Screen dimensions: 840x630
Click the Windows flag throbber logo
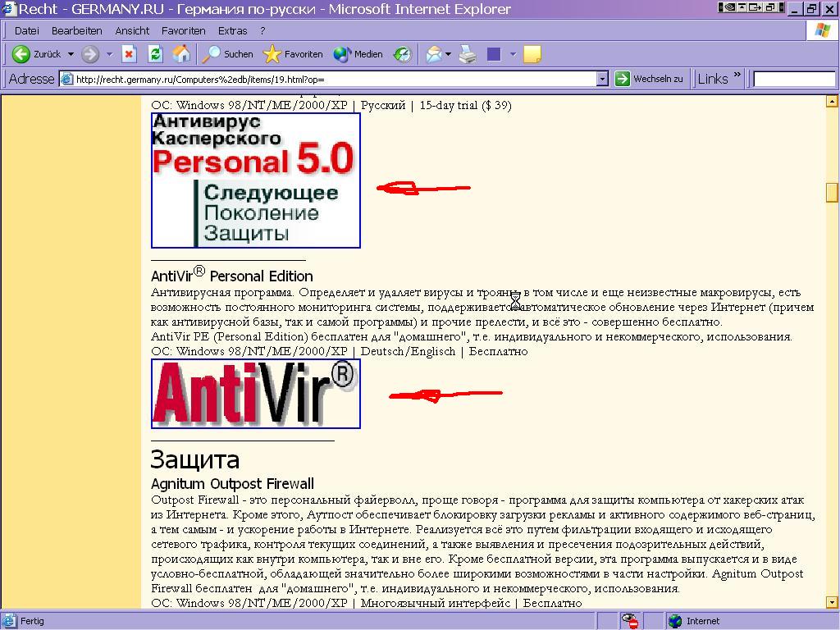[822, 30]
